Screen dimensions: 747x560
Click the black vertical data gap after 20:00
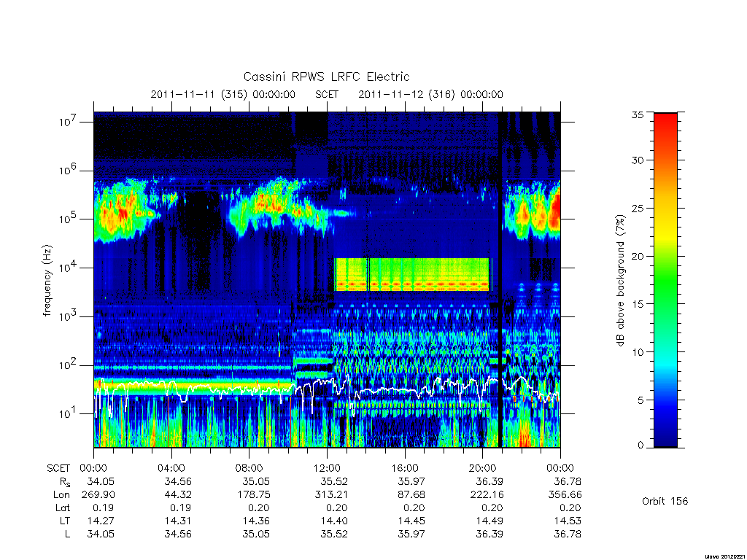click(500, 280)
